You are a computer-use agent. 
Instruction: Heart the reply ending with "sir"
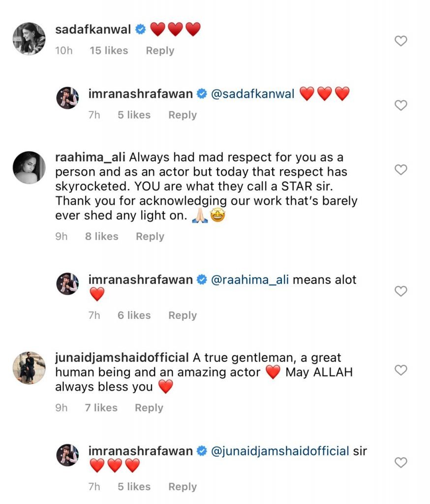[401, 462]
